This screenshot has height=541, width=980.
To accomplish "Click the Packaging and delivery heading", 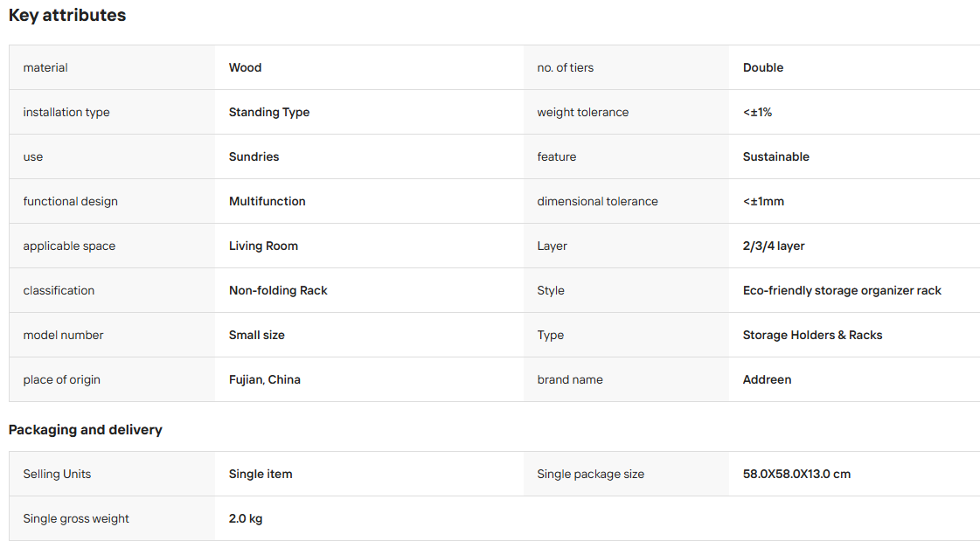I will tap(86, 430).
